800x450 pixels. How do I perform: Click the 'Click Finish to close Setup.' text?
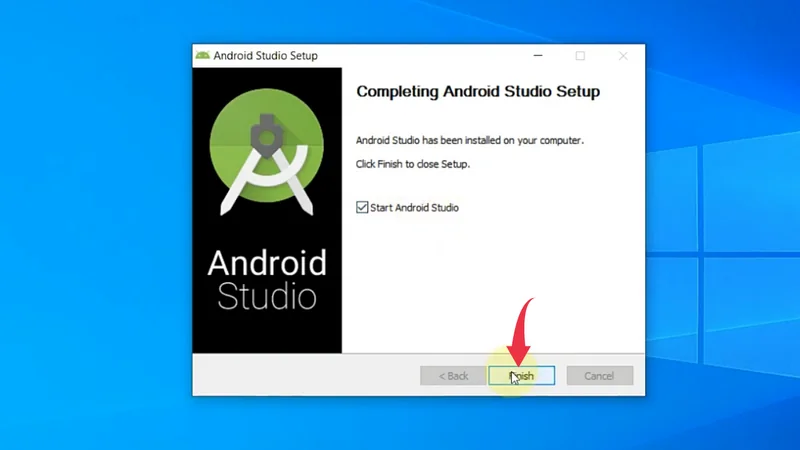tap(413, 163)
